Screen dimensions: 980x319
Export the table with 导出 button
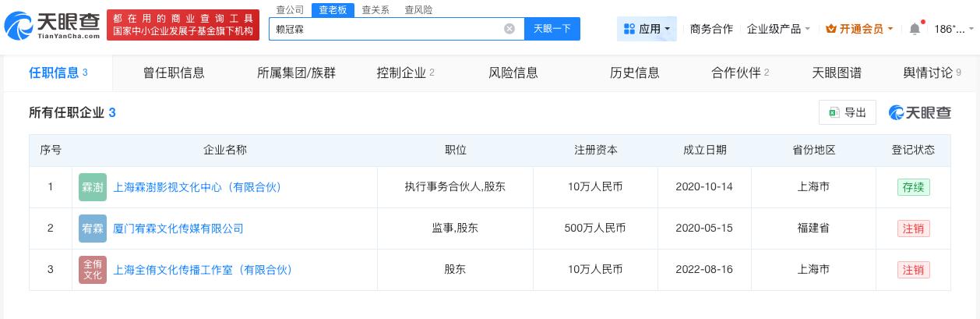point(848,112)
